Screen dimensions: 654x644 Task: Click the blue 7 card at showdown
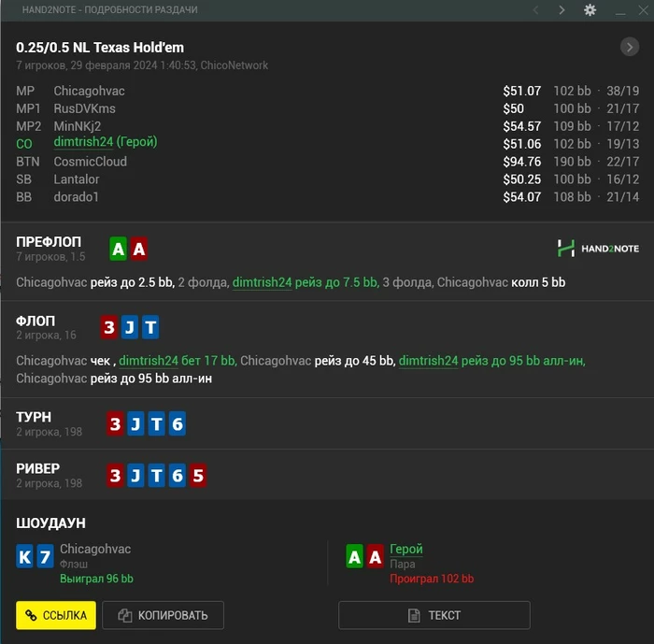point(45,556)
